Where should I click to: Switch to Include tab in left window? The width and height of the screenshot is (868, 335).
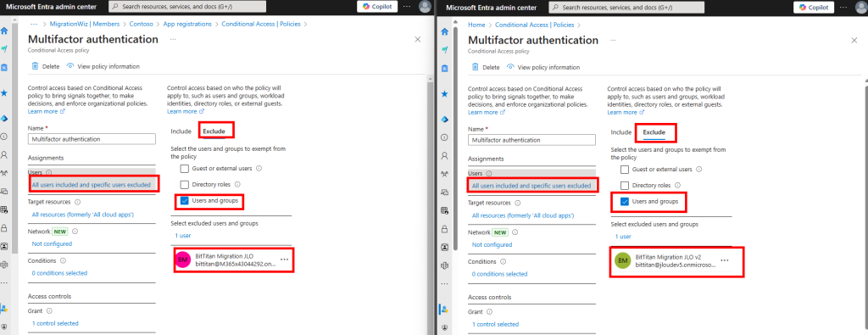coord(181,131)
